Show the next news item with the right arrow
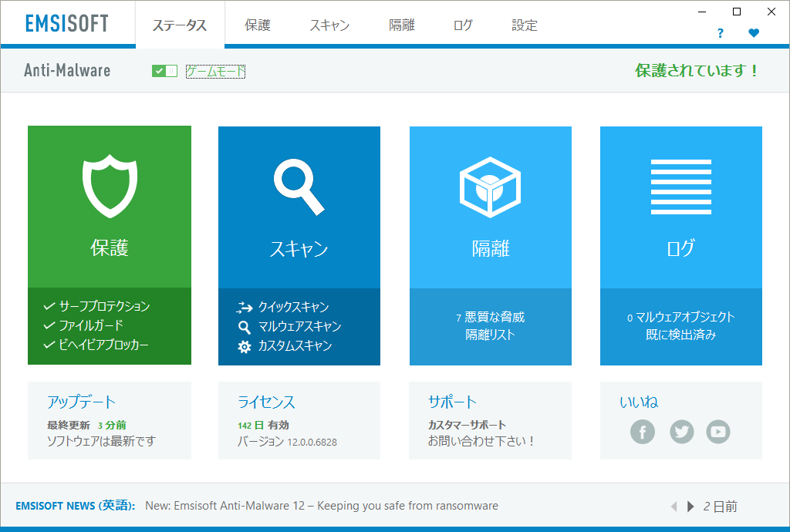The width and height of the screenshot is (790, 532). 689,507
